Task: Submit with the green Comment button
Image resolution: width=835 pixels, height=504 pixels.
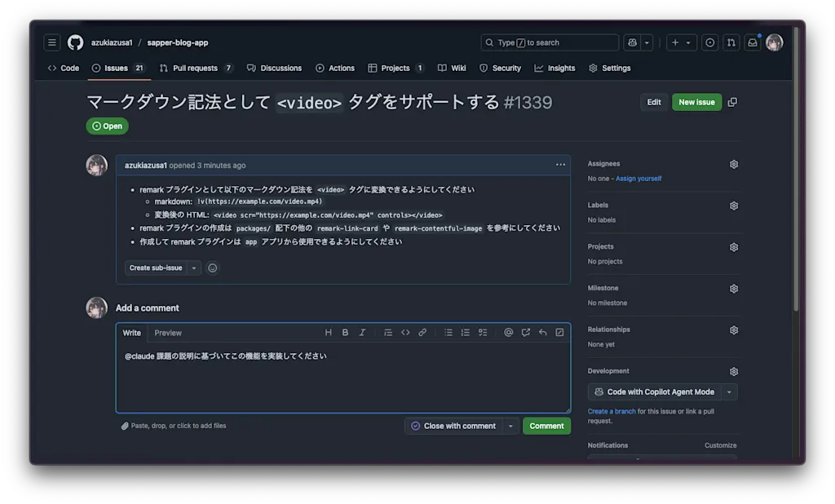Action: (546, 426)
